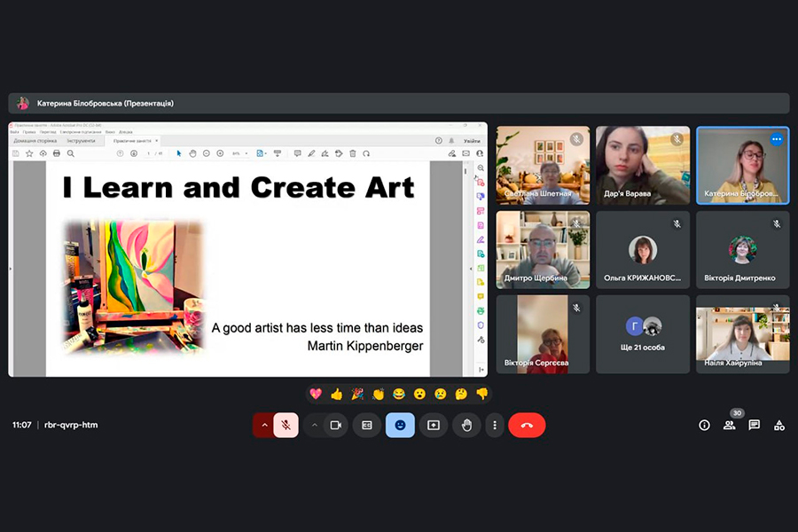798x532 pixels.
Task: Click the present now screen share button
Action: (x=434, y=425)
